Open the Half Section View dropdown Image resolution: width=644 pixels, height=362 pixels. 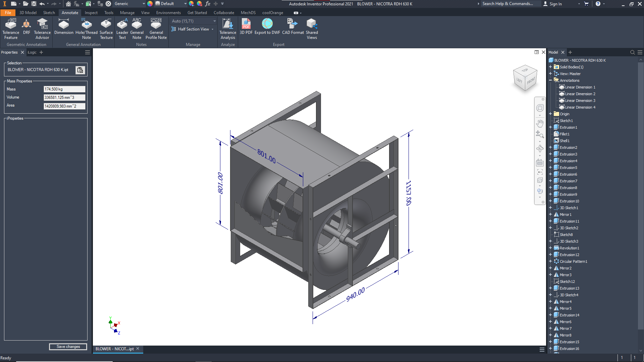(x=212, y=29)
